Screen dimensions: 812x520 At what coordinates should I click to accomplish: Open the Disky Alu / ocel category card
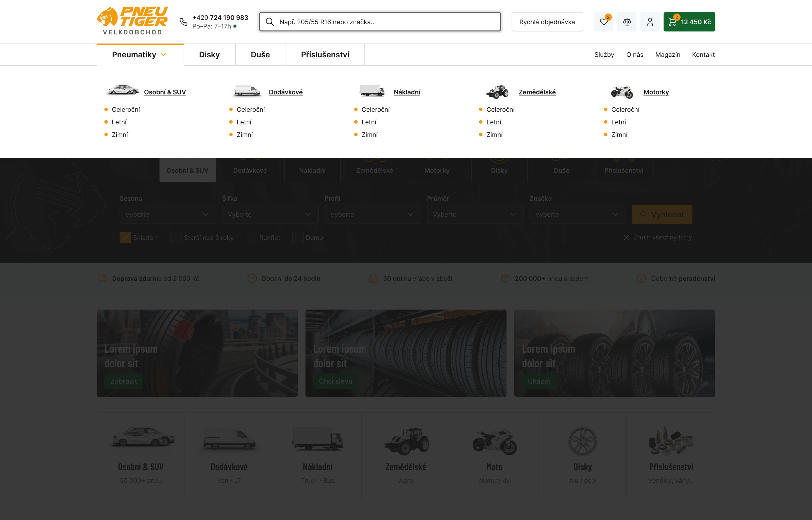pos(583,455)
